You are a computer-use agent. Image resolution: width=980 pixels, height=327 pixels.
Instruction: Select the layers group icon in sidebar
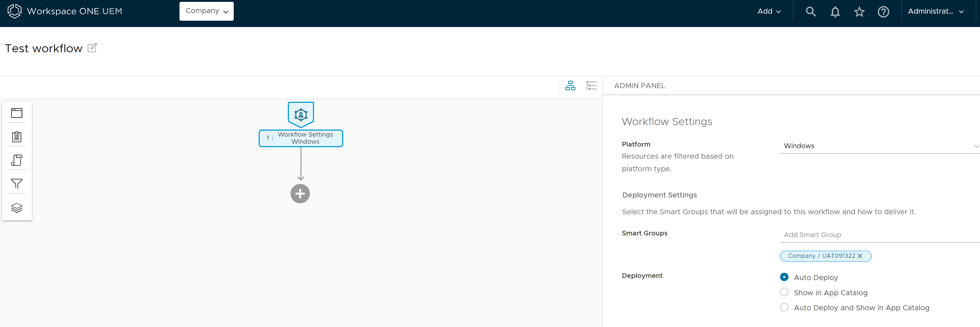[x=17, y=208]
